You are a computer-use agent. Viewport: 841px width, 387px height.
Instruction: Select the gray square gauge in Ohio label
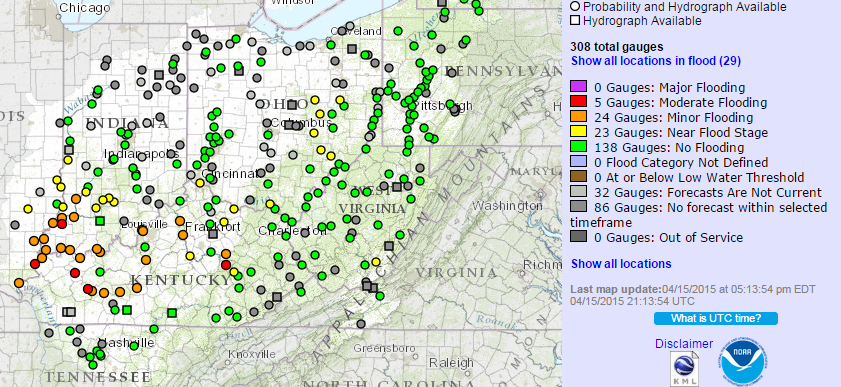(292, 105)
